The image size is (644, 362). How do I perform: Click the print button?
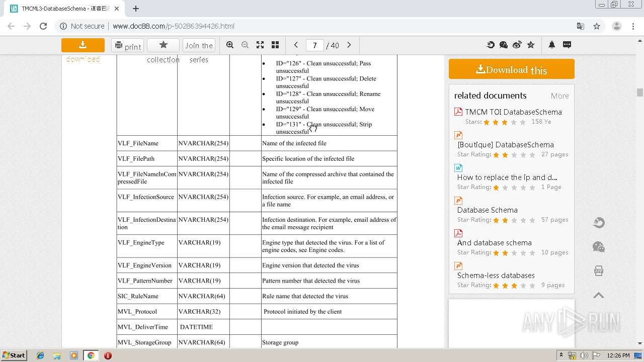[x=127, y=45]
